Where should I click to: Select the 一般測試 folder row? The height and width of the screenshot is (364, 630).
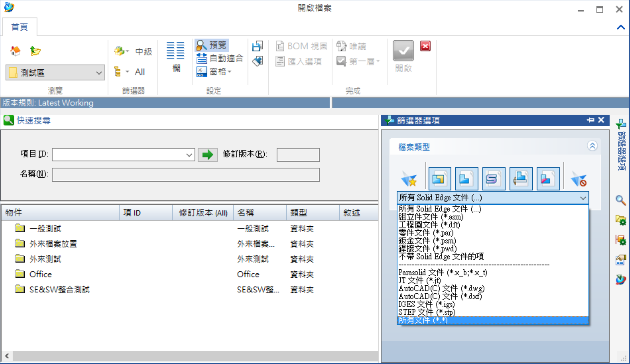click(189, 228)
